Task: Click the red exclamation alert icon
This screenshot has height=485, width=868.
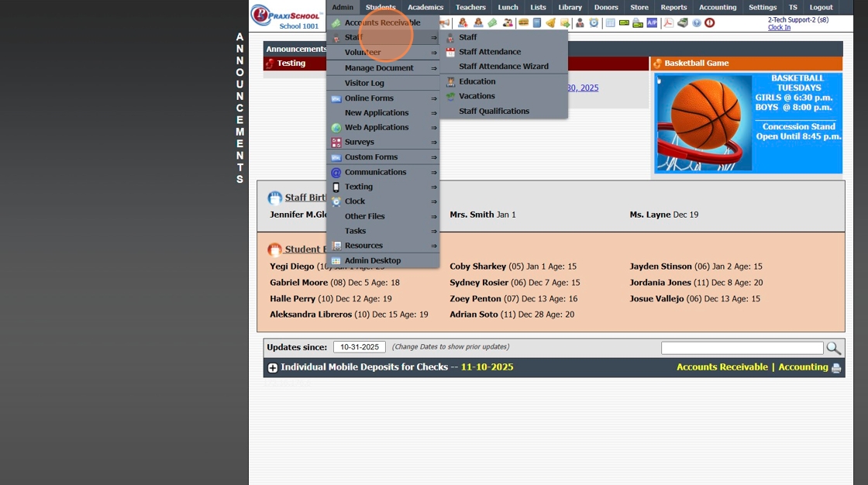Action: point(710,22)
